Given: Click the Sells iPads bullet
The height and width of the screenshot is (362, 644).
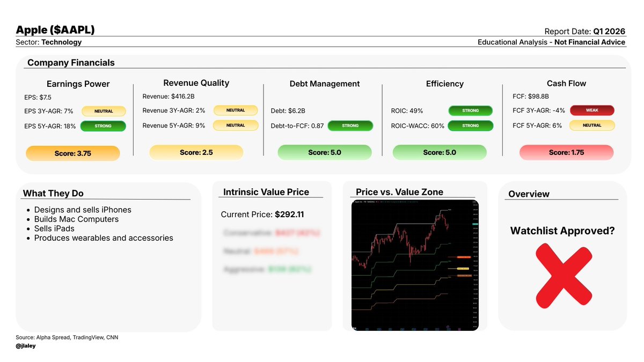Looking at the screenshot, I should point(54,228).
